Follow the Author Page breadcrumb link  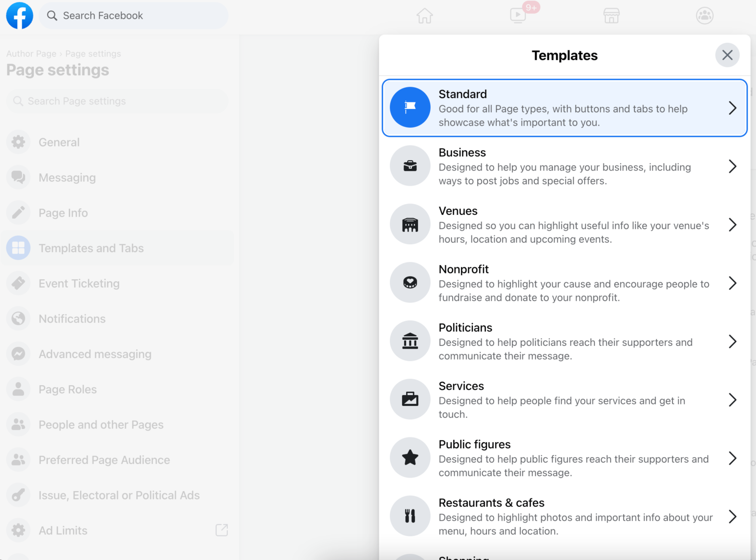coord(31,54)
